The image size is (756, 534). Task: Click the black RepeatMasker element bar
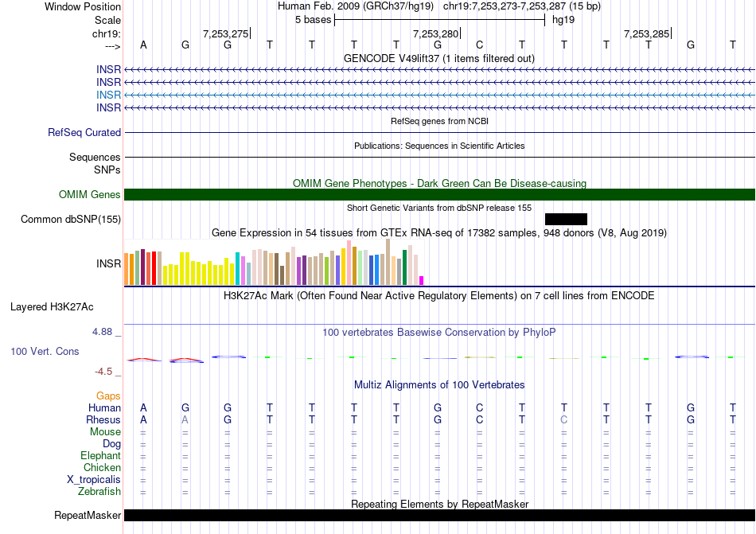coord(439,516)
